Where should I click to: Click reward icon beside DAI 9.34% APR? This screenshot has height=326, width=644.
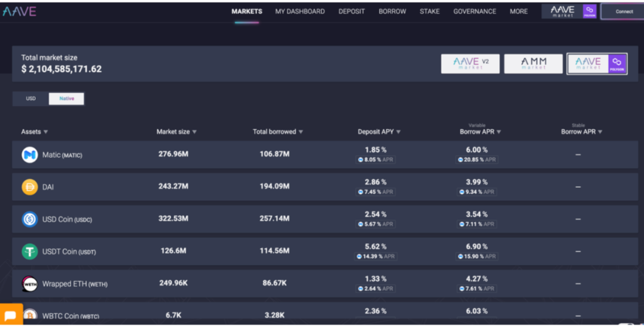[462, 192]
